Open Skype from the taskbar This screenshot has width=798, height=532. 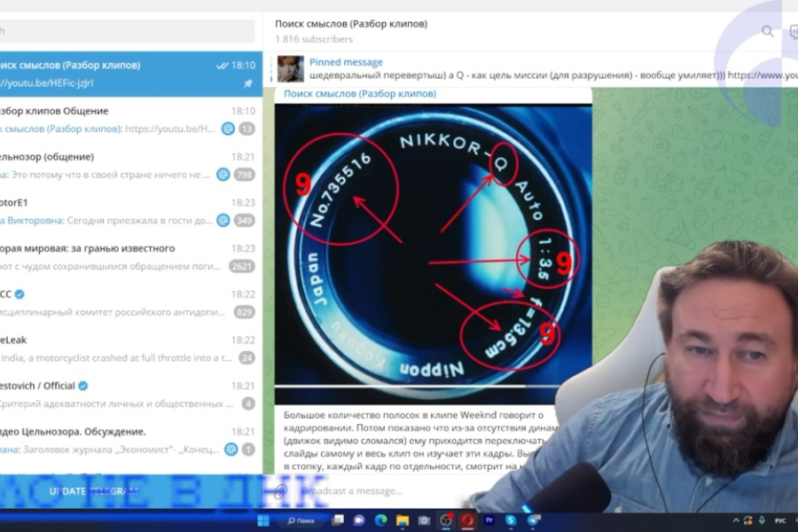(509, 521)
